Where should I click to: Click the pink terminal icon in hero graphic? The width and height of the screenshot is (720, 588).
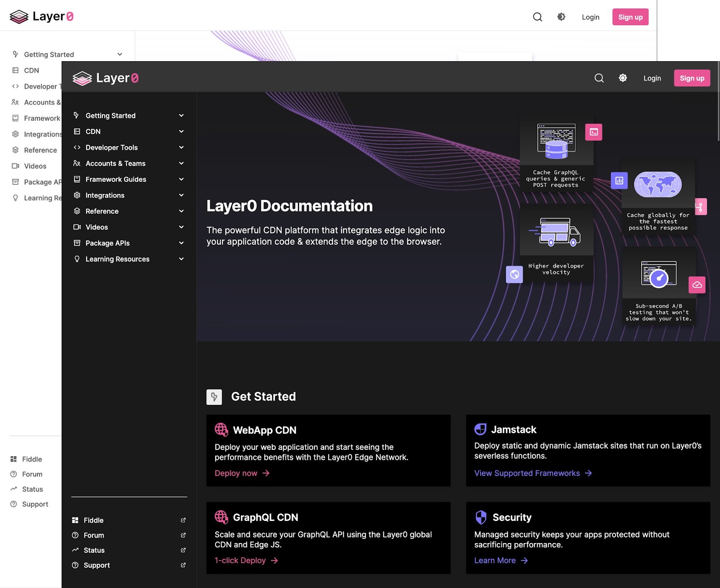pyautogui.click(x=594, y=132)
